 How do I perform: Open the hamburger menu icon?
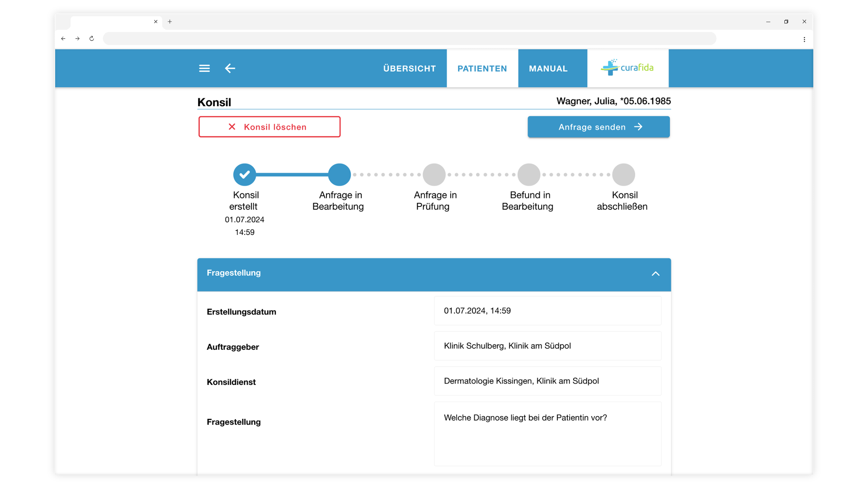(204, 68)
